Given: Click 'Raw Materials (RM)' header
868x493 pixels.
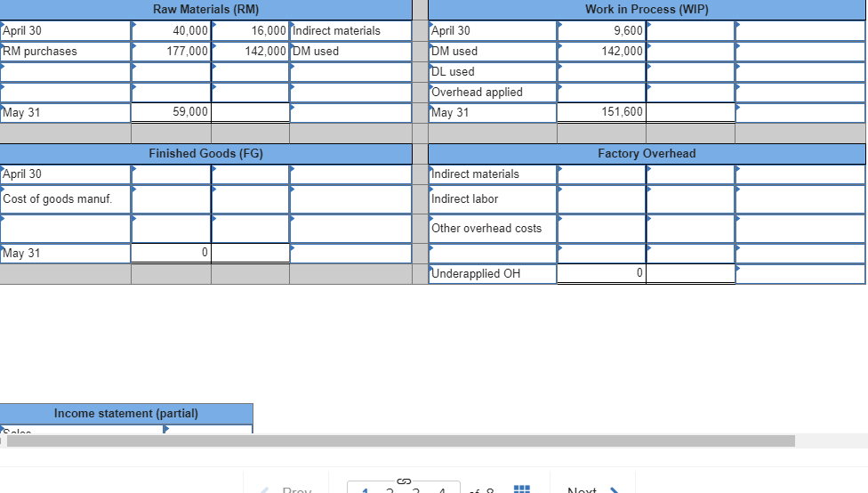Looking at the screenshot, I should click(x=206, y=10).
